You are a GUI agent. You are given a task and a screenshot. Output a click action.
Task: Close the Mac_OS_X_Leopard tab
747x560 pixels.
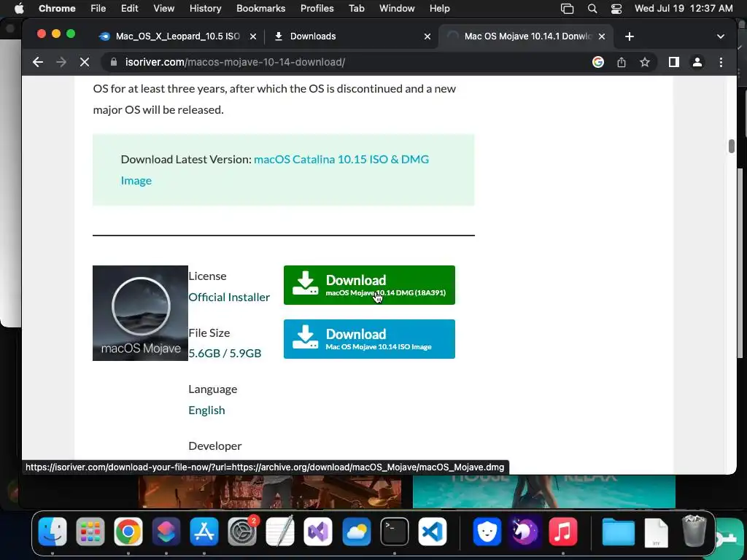(x=253, y=36)
